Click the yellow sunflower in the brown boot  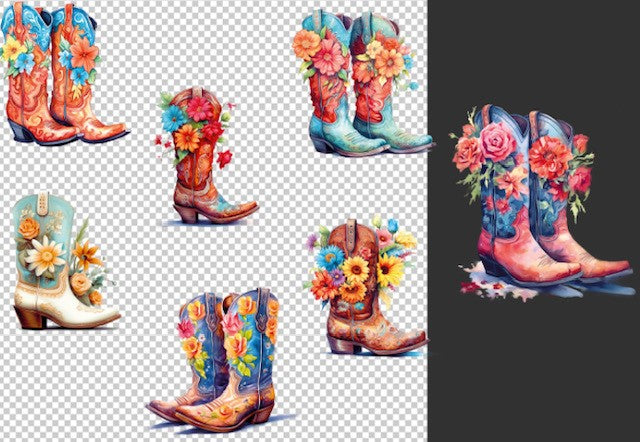click(x=355, y=270)
